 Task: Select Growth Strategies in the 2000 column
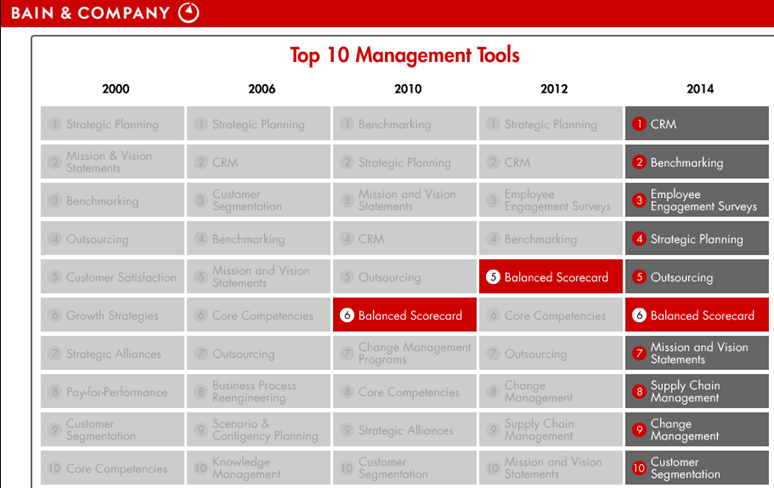click(x=113, y=315)
